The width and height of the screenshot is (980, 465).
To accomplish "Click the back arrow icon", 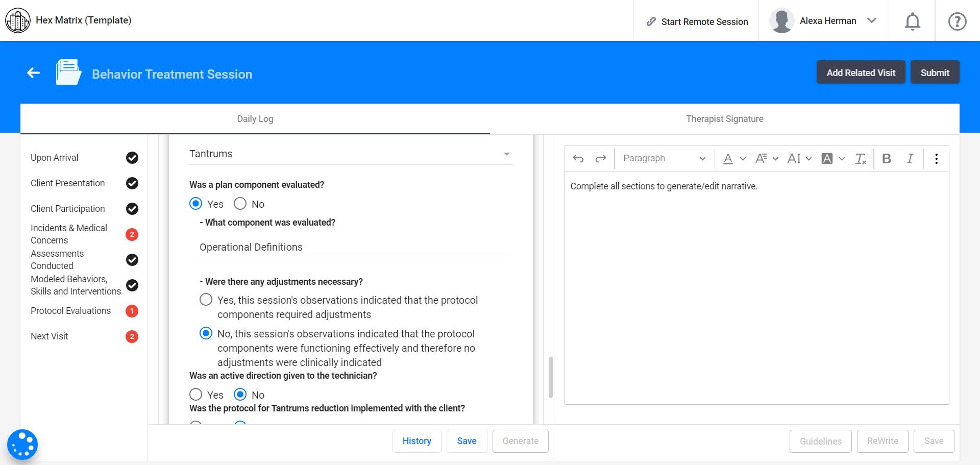I will [x=34, y=73].
